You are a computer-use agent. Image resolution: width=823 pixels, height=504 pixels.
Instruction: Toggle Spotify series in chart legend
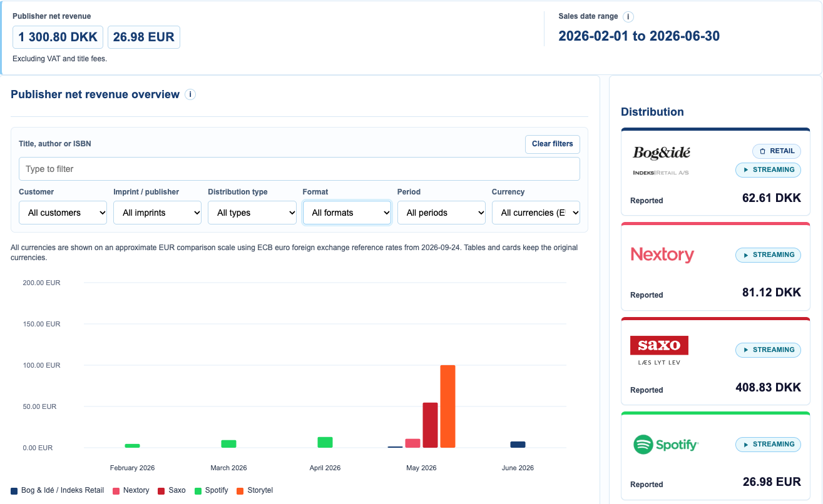(x=212, y=490)
